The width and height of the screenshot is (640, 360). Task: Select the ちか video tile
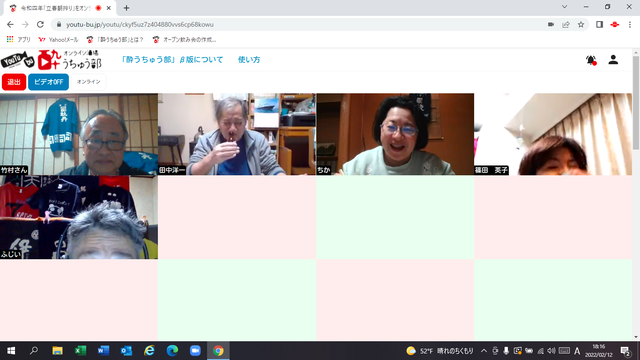[395, 134]
